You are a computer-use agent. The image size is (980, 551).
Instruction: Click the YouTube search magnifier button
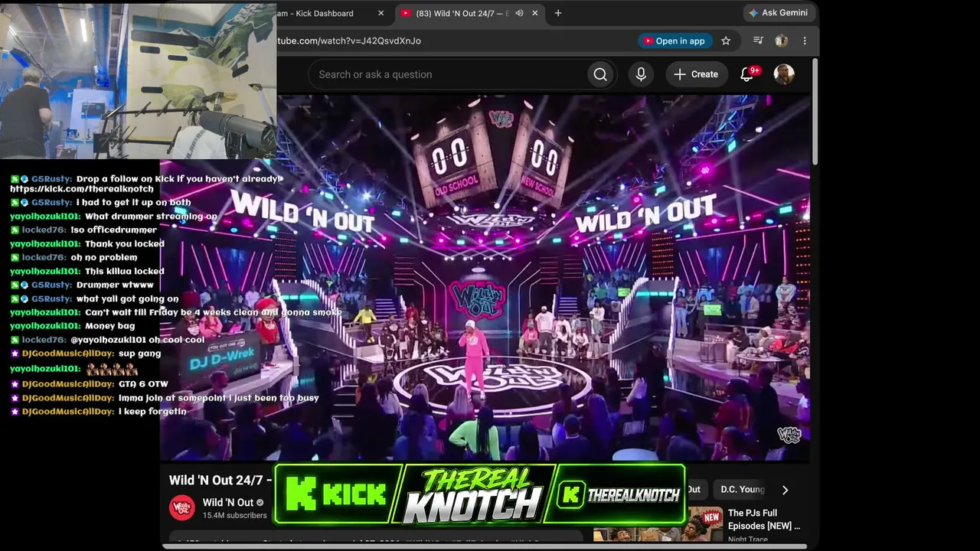tap(600, 74)
